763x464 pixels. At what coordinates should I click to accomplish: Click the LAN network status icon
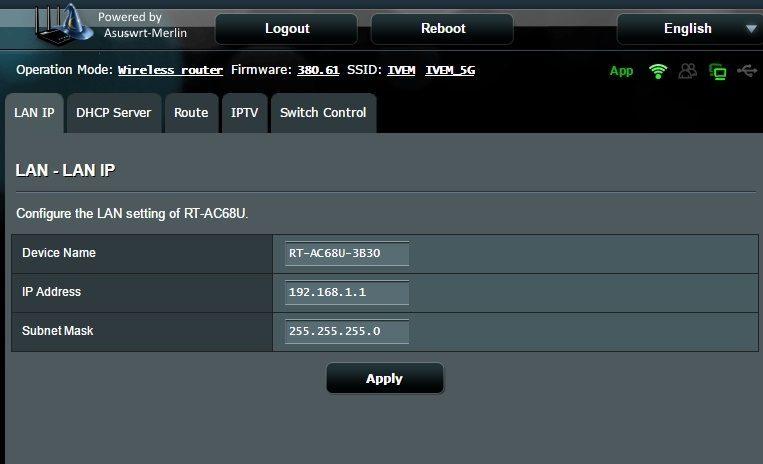[717, 71]
